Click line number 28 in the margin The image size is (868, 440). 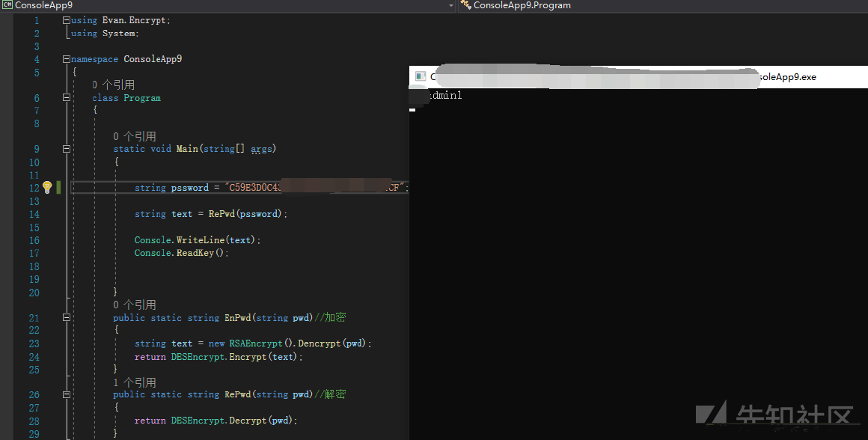pos(34,421)
